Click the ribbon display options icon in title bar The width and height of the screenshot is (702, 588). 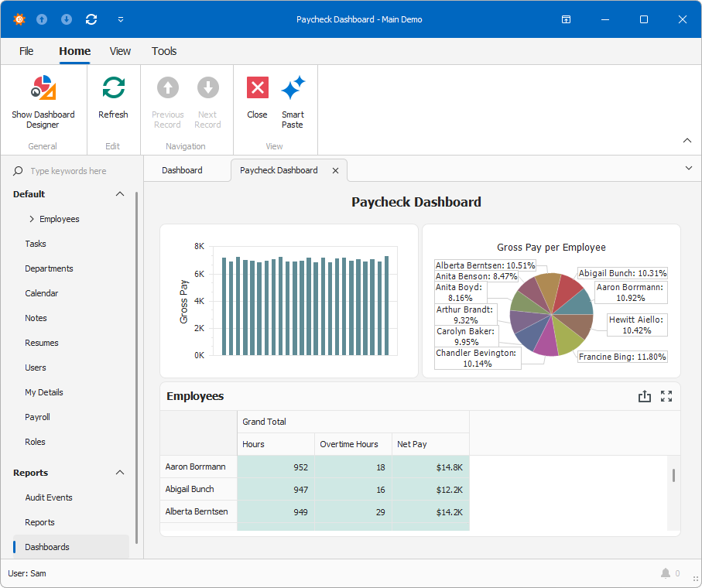tap(566, 19)
